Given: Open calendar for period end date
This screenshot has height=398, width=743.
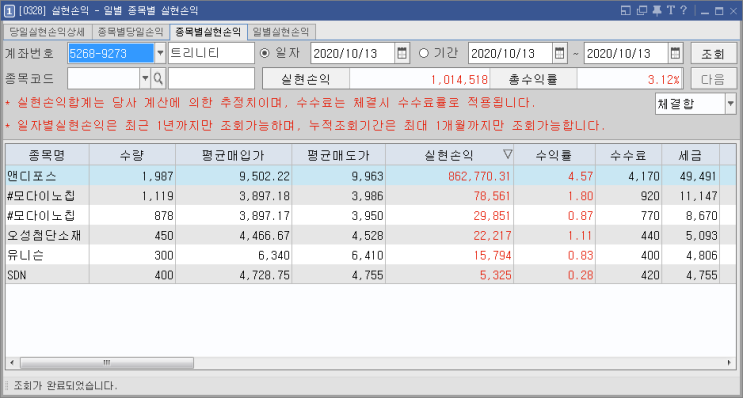Looking at the screenshot, I should point(675,53).
